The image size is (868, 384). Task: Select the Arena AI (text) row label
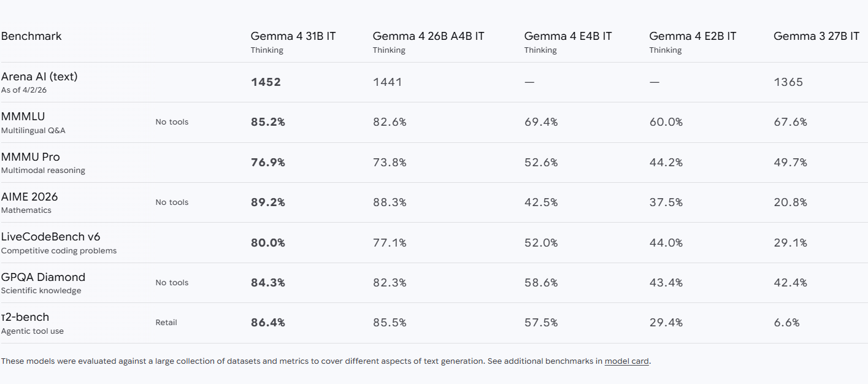coord(39,77)
